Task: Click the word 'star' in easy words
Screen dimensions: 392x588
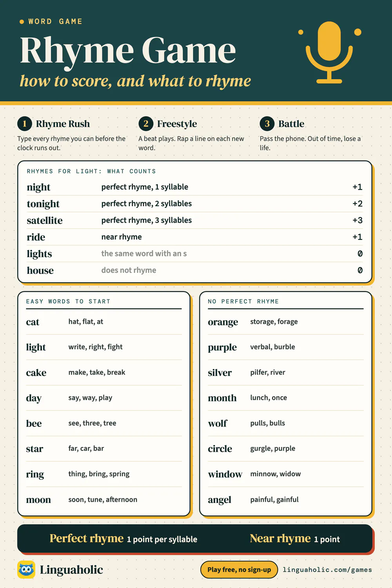Action: point(34,449)
